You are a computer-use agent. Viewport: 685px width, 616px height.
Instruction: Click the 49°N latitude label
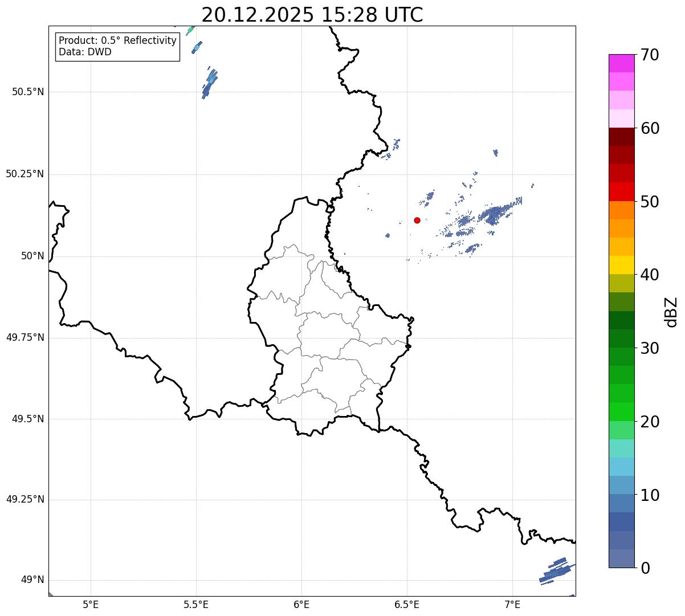tap(32, 580)
